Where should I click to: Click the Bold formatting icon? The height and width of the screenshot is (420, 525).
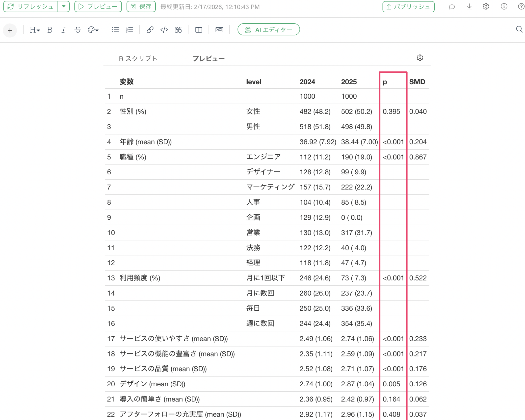[x=50, y=30]
